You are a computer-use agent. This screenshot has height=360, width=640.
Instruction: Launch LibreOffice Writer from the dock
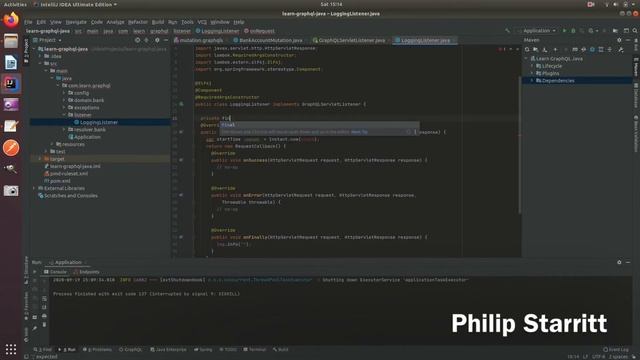point(11,62)
